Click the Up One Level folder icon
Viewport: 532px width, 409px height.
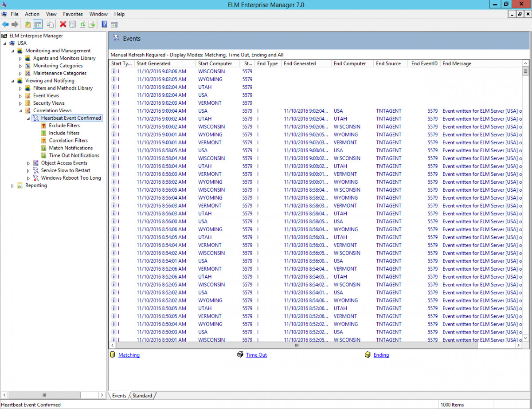tap(28, 24)
